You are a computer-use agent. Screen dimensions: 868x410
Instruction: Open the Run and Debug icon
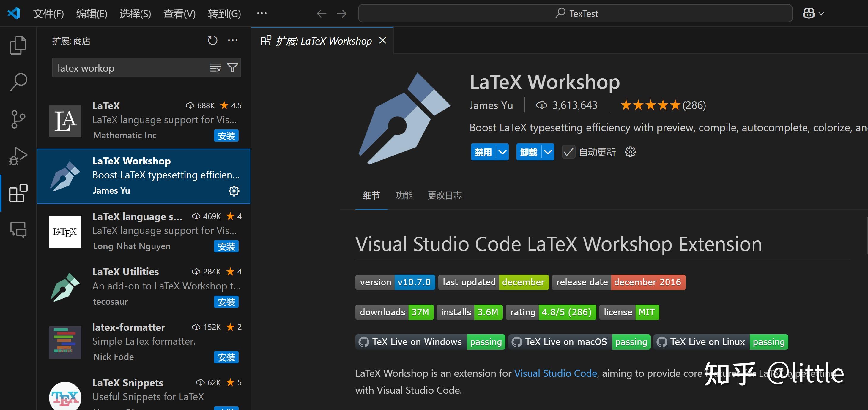tap(18, 156)
